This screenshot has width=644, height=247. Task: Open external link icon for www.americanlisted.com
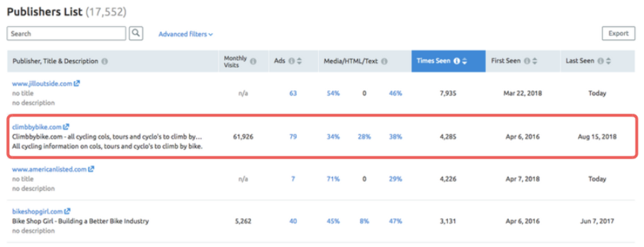pos(91,169)
